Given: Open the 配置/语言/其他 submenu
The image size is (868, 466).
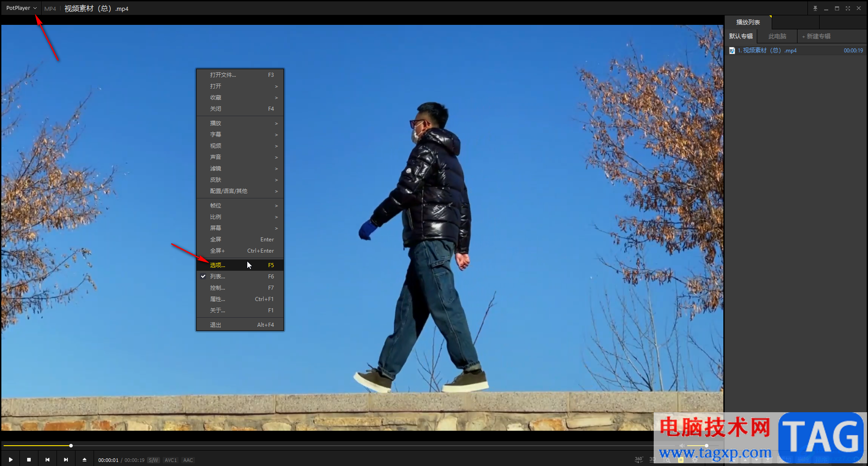Looking at the screenshot, I should (x=240, y=191).
